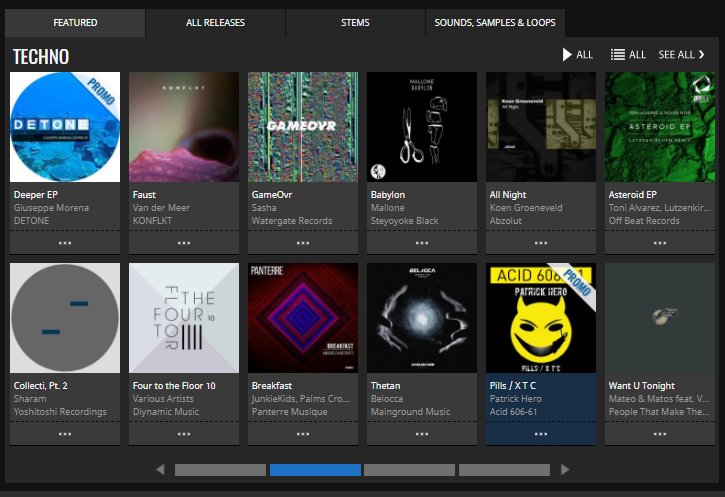Open Want U Tonight cover artwork
This screenshot has width=725, height=497.
(x=660, y=318)
